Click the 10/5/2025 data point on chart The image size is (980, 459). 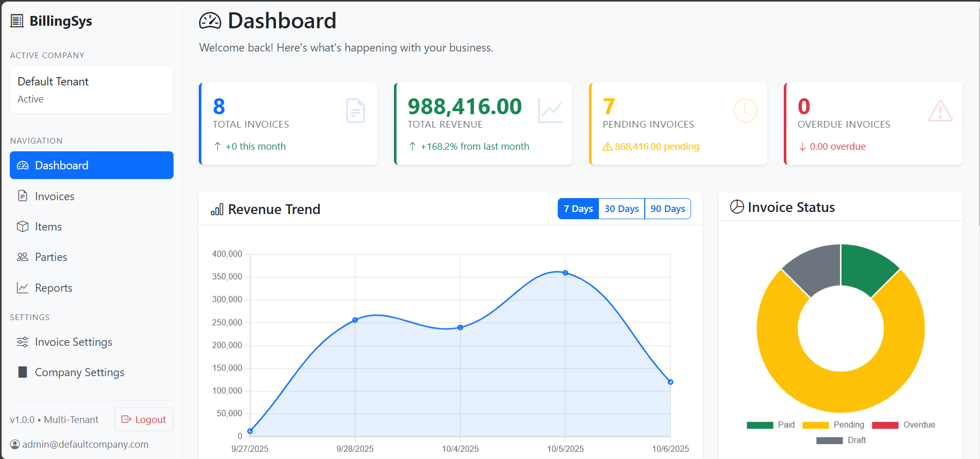click(565, 273)
